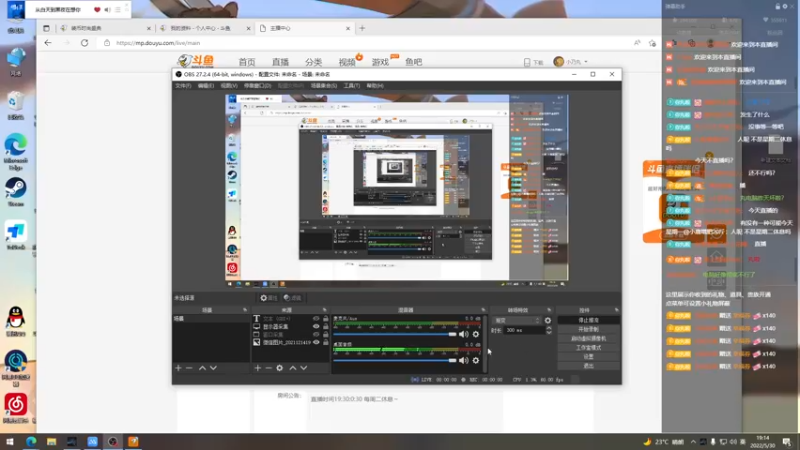Open OBS Scene Collection menu
The width and height of the screenshot is (800, 450).
323,86
